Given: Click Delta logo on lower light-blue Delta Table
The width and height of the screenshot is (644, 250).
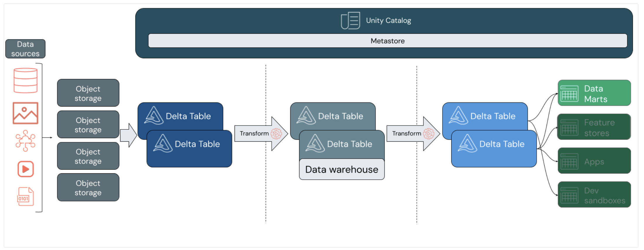Looking at the screenshot, I should pyautogui.click(x=467, y=143).
